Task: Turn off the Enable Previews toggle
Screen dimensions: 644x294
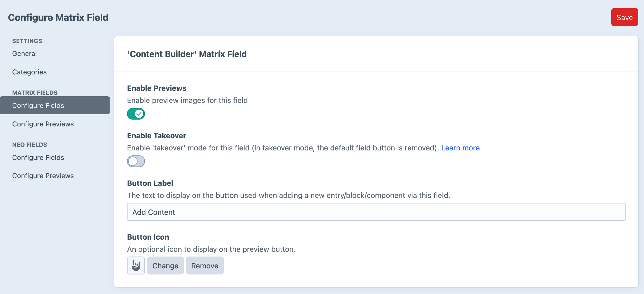Action: pyautogui.click(x=136, y=114)
